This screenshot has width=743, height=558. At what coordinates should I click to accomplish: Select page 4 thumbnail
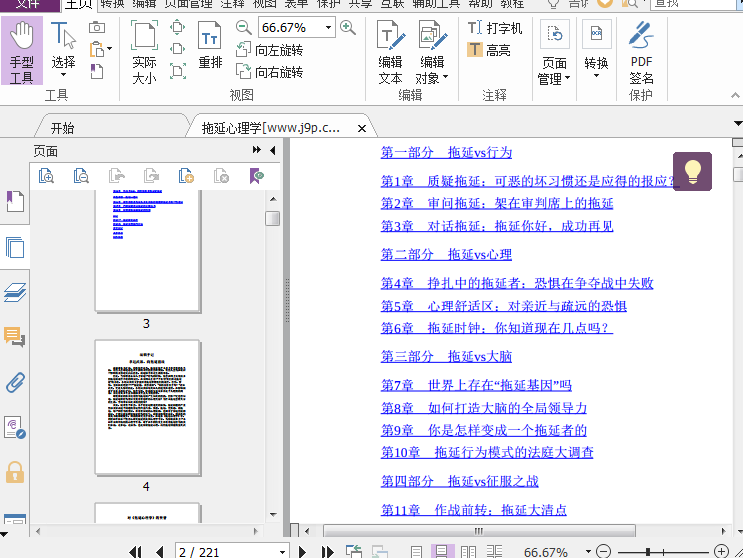coord(147,407)
